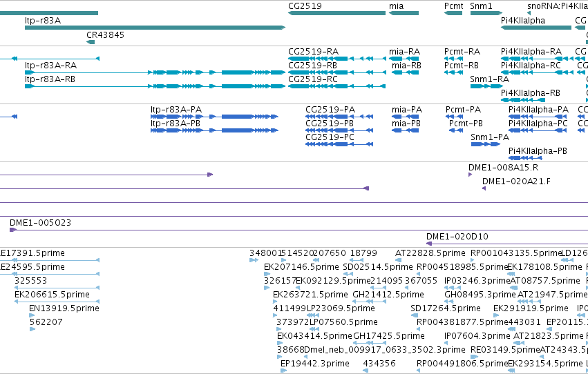Image resolution: width=588 pixels, height=374 pixels.
Task: Select feature 18799
Action: pyautogui.click(x=357, y=260)
